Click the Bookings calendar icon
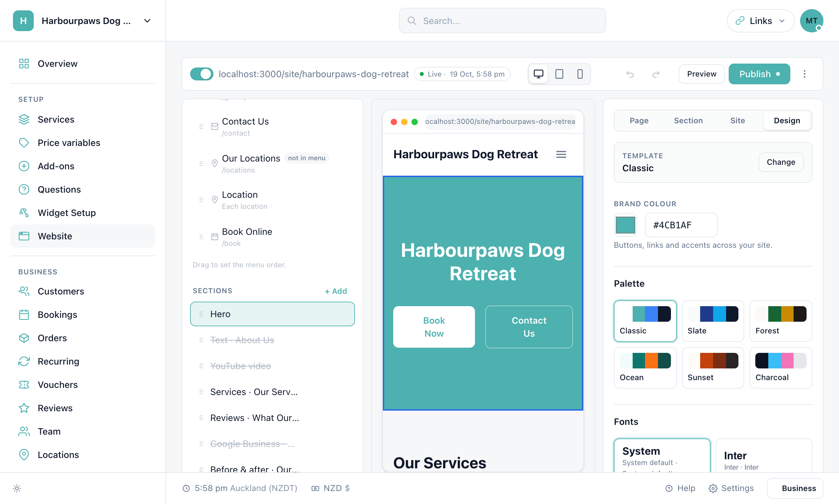Image resolution: width=839 pixels, height=504 pixels. click(x=24, y=315)
